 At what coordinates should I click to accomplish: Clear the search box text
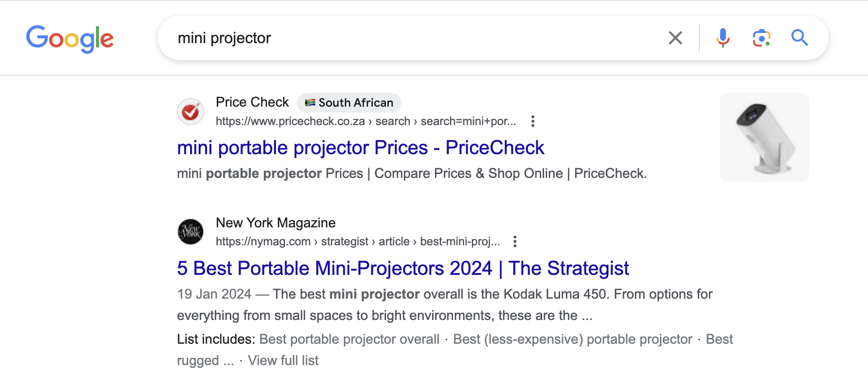coord(675,38)
